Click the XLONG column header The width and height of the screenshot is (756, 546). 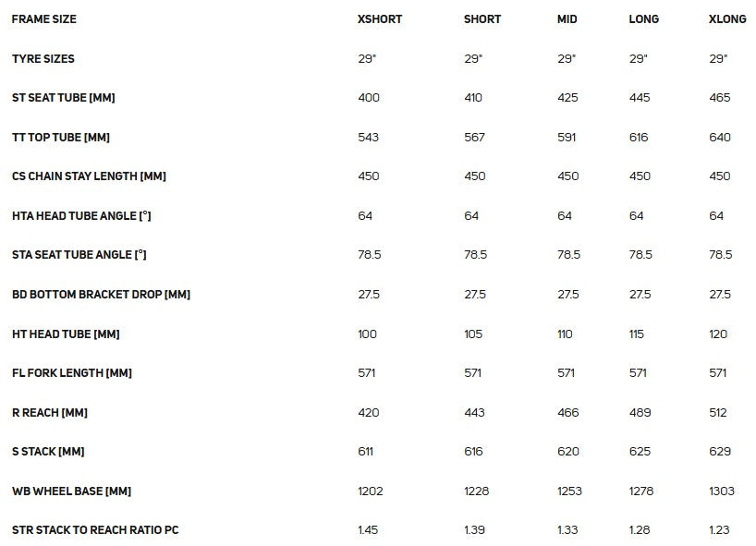(x=727, y=19)
